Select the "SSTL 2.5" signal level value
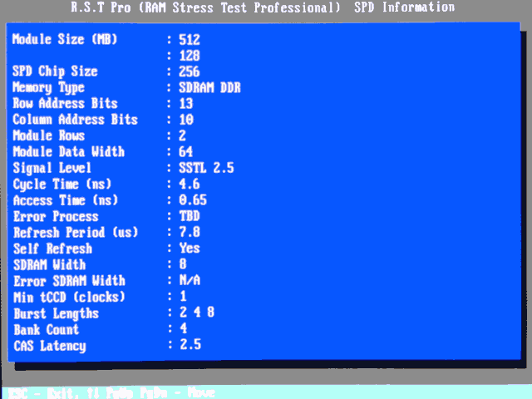 [x=206, y=168]
